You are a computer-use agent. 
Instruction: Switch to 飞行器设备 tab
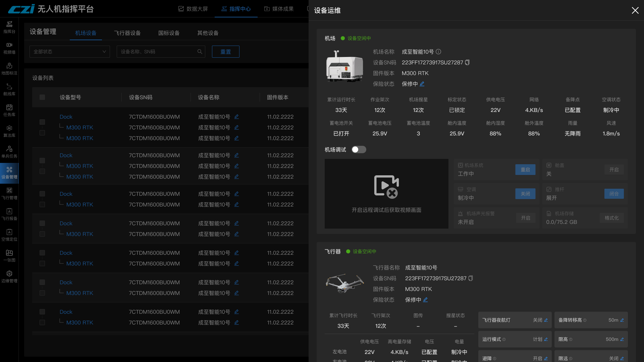pos(127,33)
